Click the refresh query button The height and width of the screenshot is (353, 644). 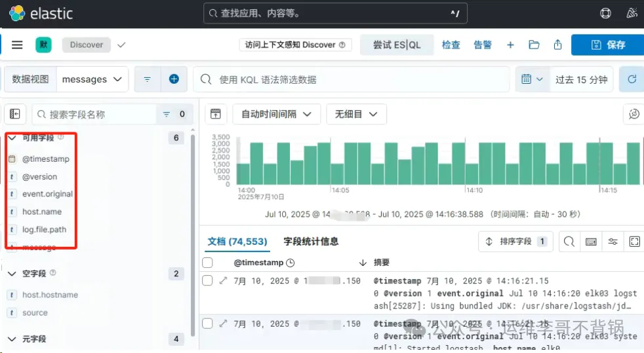[632, 79]
